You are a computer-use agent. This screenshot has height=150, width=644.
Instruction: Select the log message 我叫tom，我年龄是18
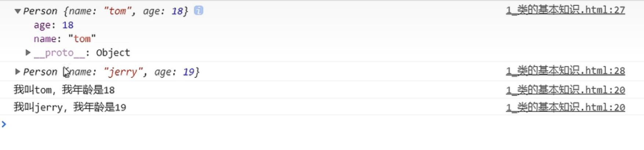click(x=64, y=90)
